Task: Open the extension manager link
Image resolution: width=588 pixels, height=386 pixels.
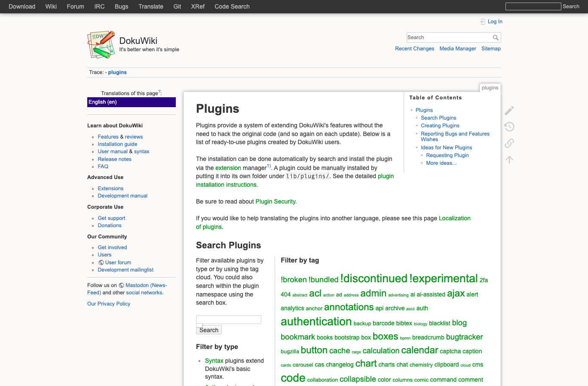Action: pyautogui.click(x=228, y=168)
